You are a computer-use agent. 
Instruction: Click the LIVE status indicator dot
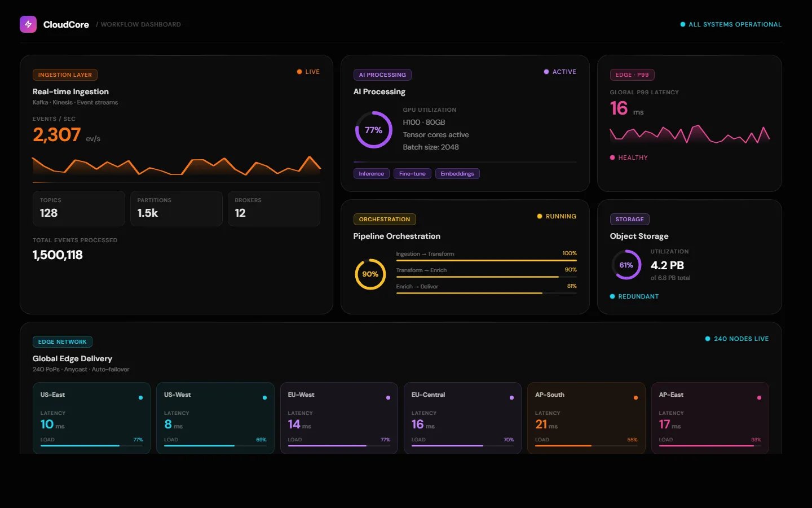[299, 72]
